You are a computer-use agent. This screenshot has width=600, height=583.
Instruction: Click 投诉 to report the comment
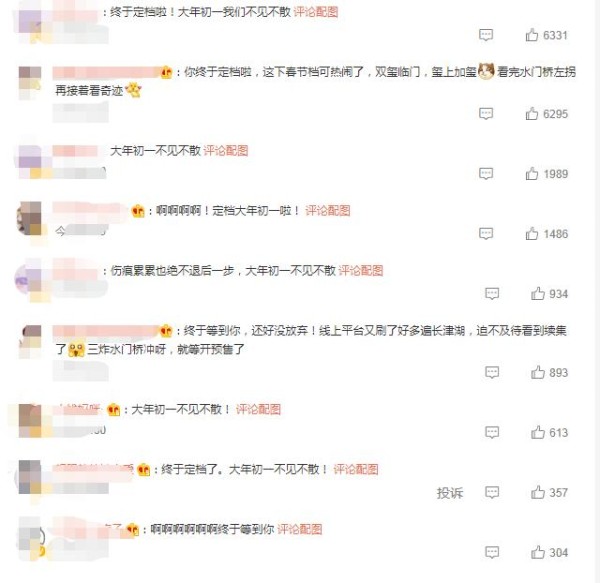[450, 493]
